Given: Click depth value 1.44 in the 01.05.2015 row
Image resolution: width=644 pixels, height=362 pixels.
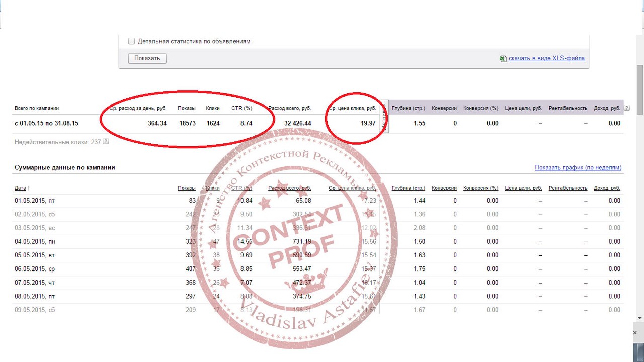Looking at the screenshot, I should 419,201.
